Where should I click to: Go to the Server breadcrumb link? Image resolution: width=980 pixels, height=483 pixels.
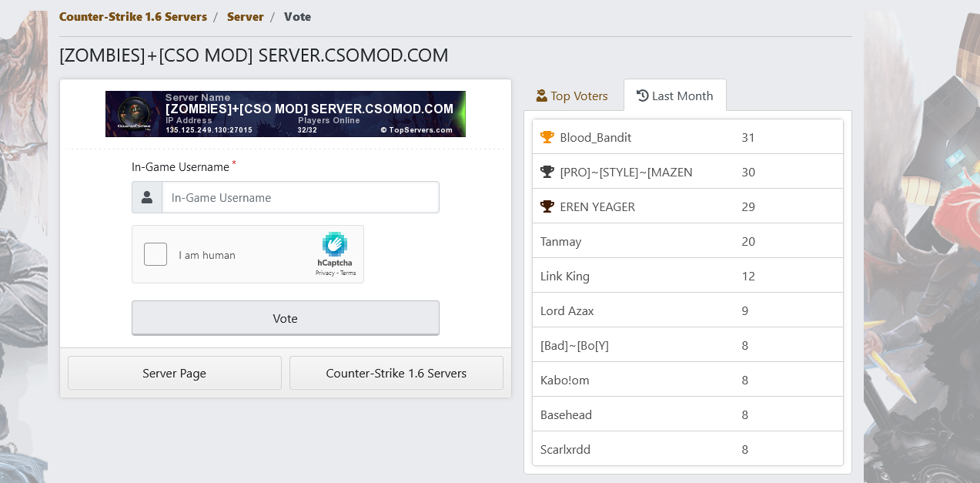point(245,16)
